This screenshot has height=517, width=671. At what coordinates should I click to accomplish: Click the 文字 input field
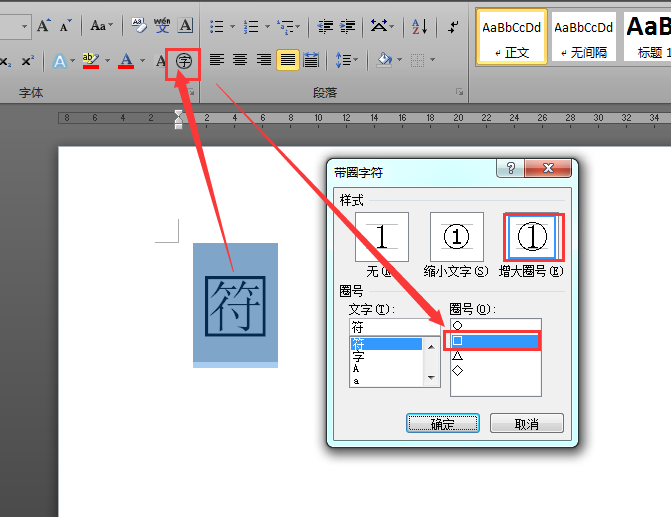[395, 327]
